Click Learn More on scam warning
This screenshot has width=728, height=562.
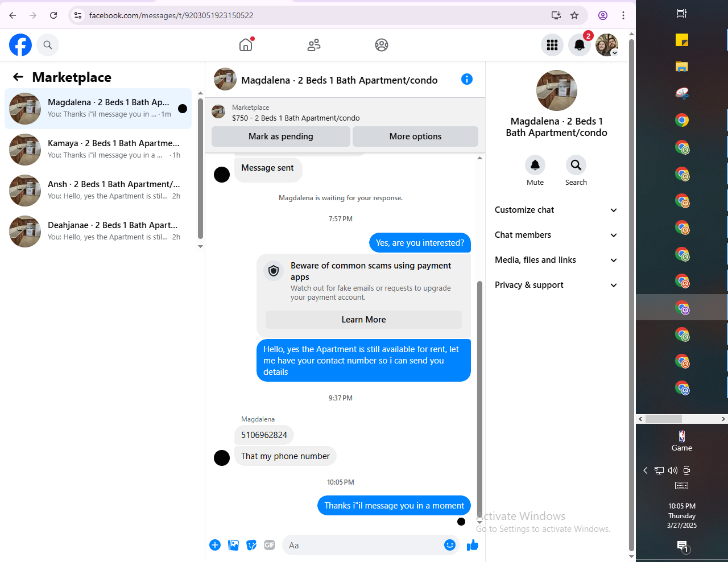point(363,320)
